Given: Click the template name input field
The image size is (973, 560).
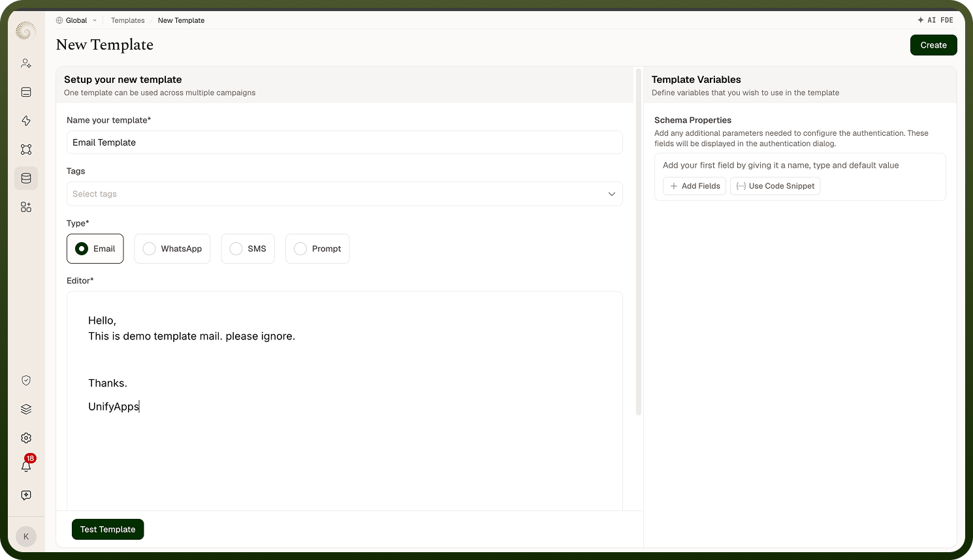Looking at the screenshot, I should [x=345, y=142].
